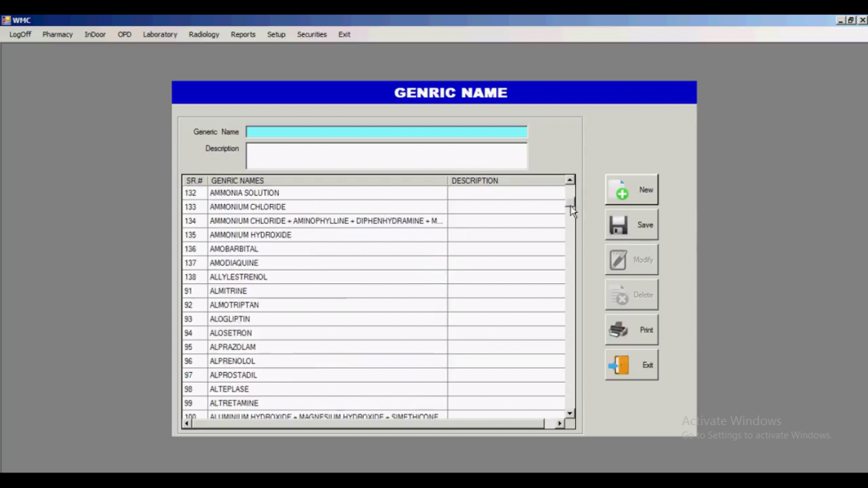Open the Pharmacy menu
This screenshot has height=488, width=868.
(57, 34)
